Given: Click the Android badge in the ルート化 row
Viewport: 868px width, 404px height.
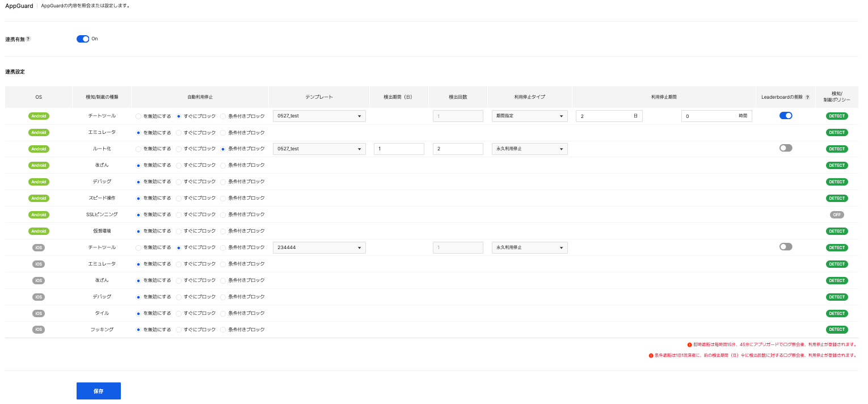Looking at the screenshot, I should [x=39, y=149].
